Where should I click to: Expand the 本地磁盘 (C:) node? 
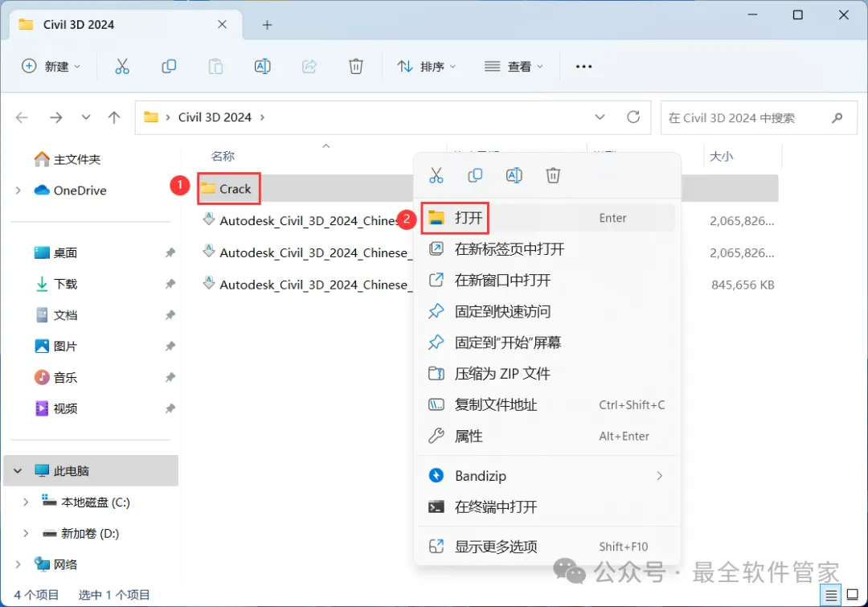26,502
